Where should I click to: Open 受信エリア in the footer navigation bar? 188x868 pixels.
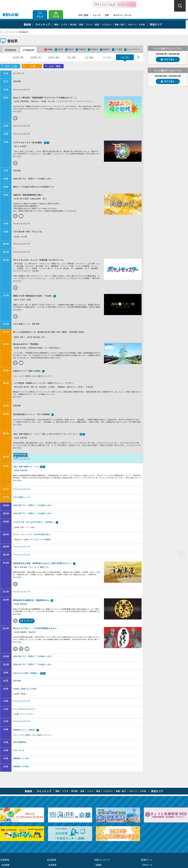click(x=157, y=791)
